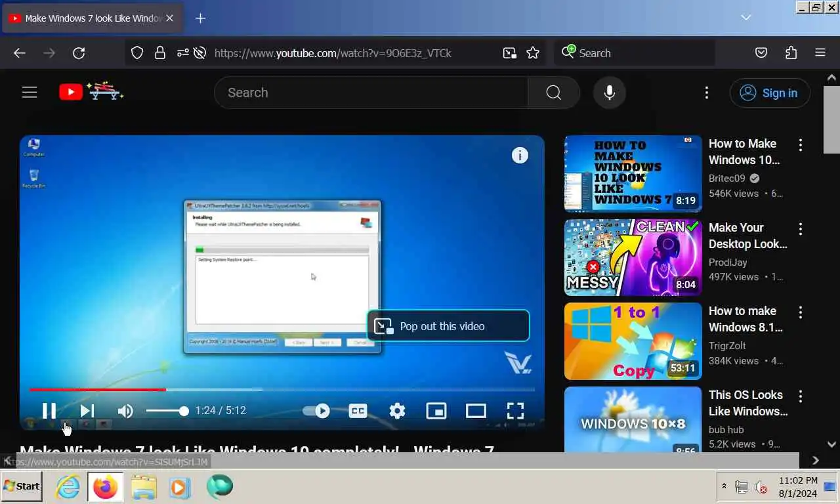The image size is (840, 504).
Task: Open the video settings gear
Action: [397, 411]
